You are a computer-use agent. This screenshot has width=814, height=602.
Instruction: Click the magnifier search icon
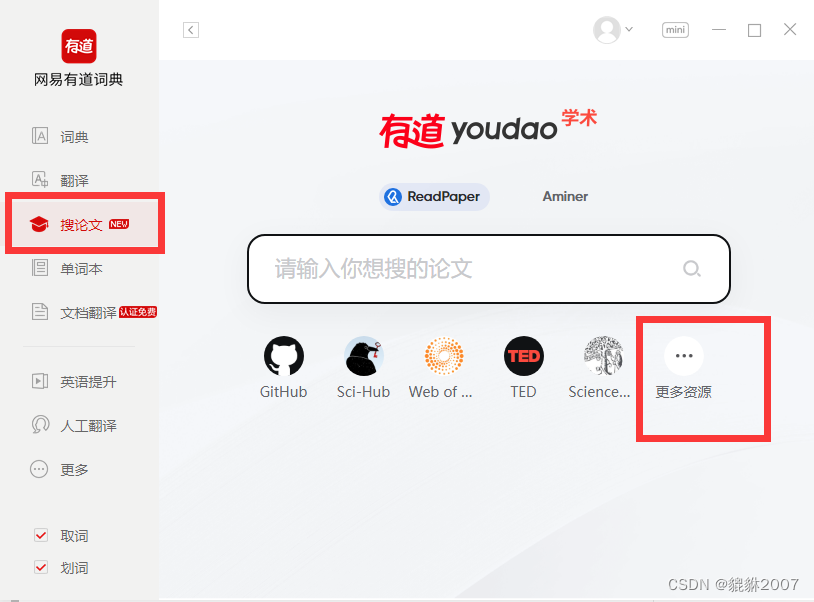(x=691, y=269)
